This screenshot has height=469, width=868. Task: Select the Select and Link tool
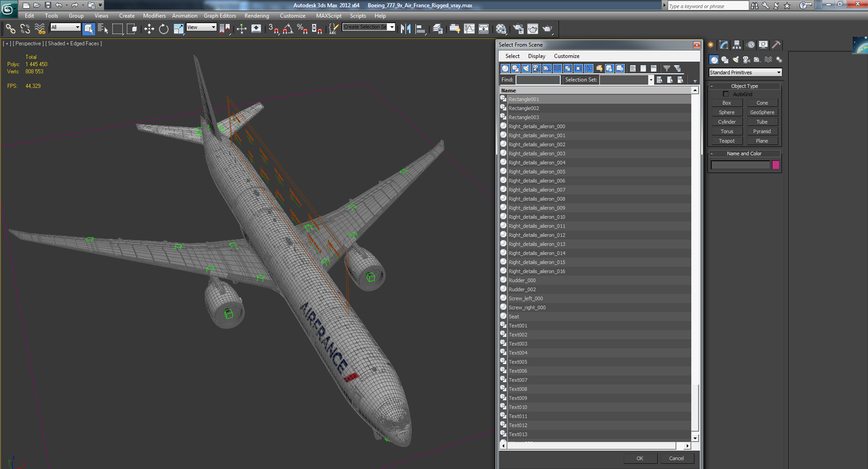(11, 29)
